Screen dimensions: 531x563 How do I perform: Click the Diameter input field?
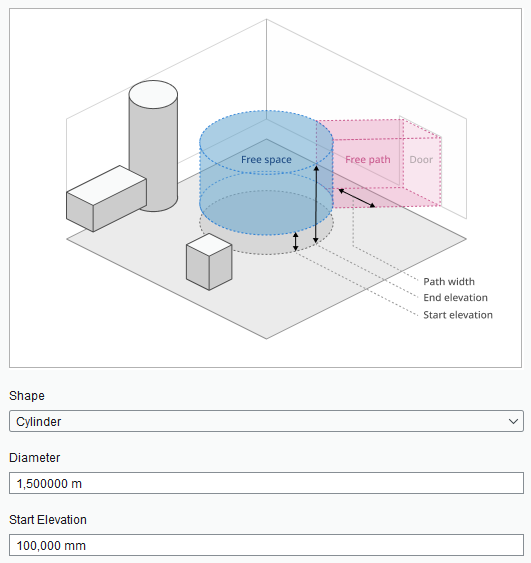(266, 483)
